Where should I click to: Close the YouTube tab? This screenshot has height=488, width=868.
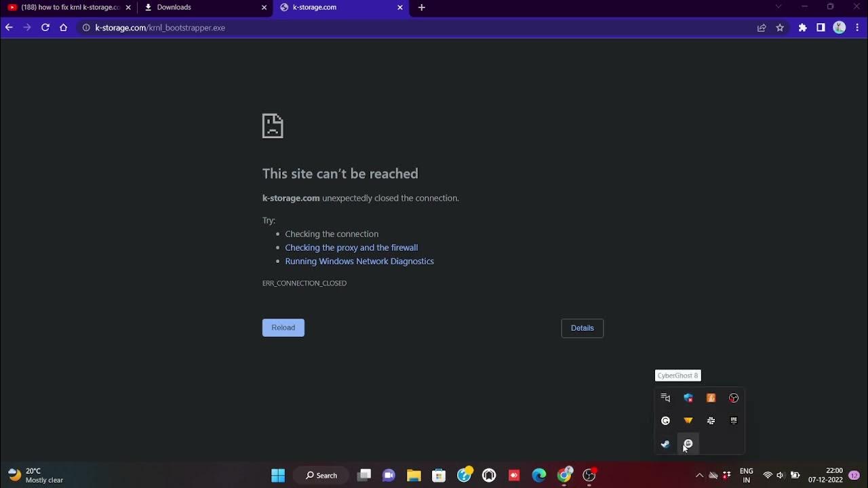click(128, 7)
